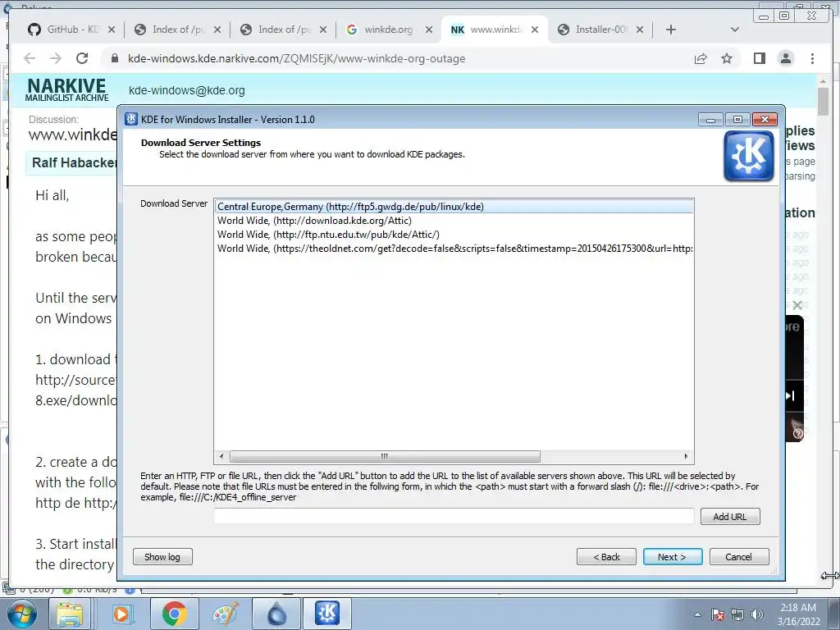The height and width of the screenshot is (630, 840).
Task: Click the server list horizontal scrollbar thumb
Action: (x=385, y=456)
